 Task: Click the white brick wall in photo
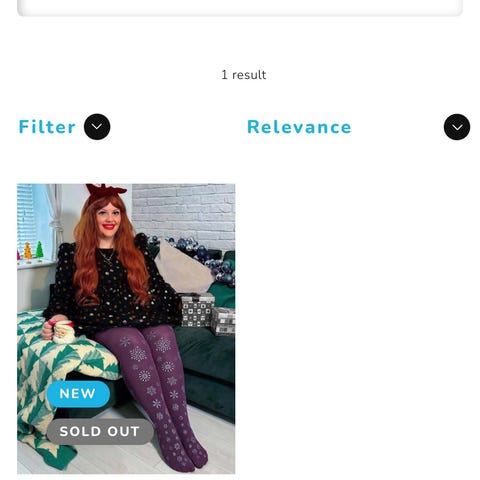click(x=184, y=212)
